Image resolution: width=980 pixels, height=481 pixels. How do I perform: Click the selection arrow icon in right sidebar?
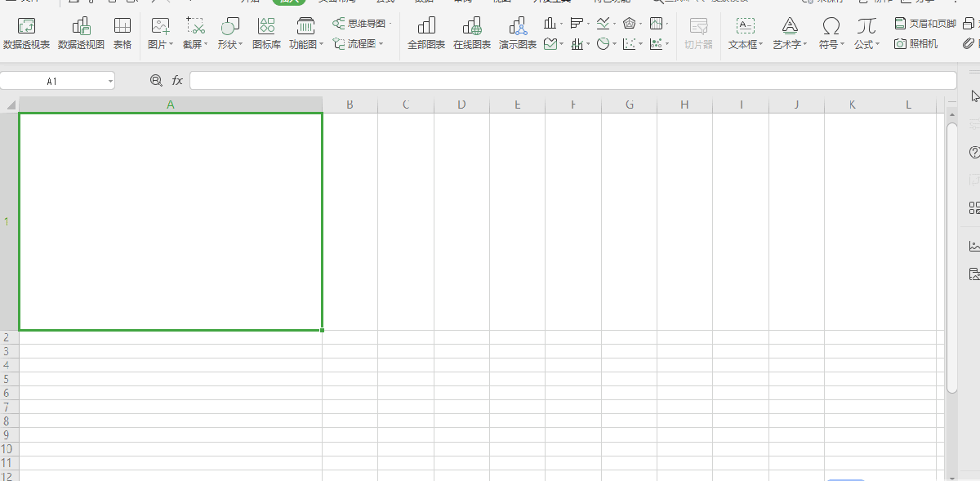pyautogui.click(x=975, y=96)
